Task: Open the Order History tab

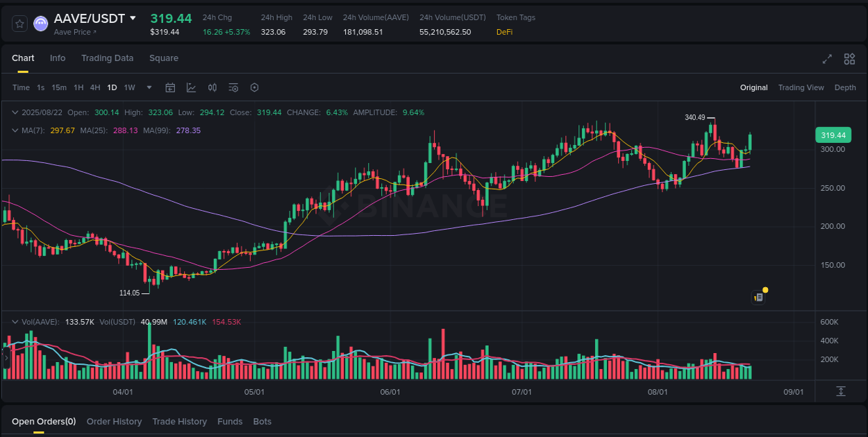Action: point(114,421)
